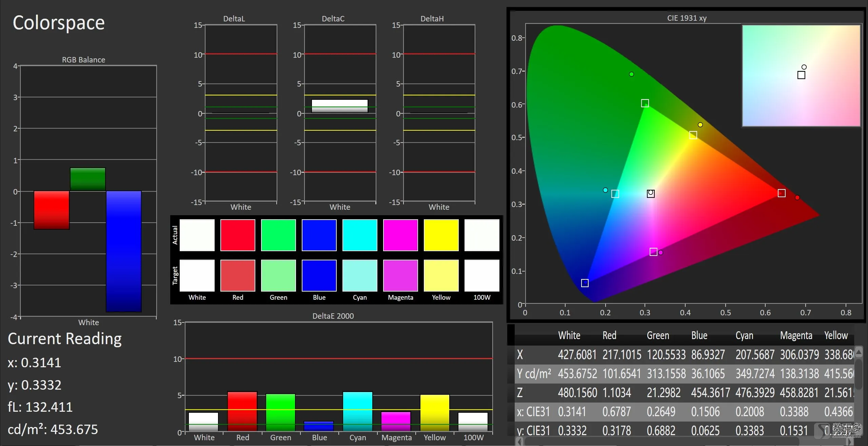The width and height of the screenshot is (868, 446).
Task: Select table cell value 349.7274
Action: [755, 374]
